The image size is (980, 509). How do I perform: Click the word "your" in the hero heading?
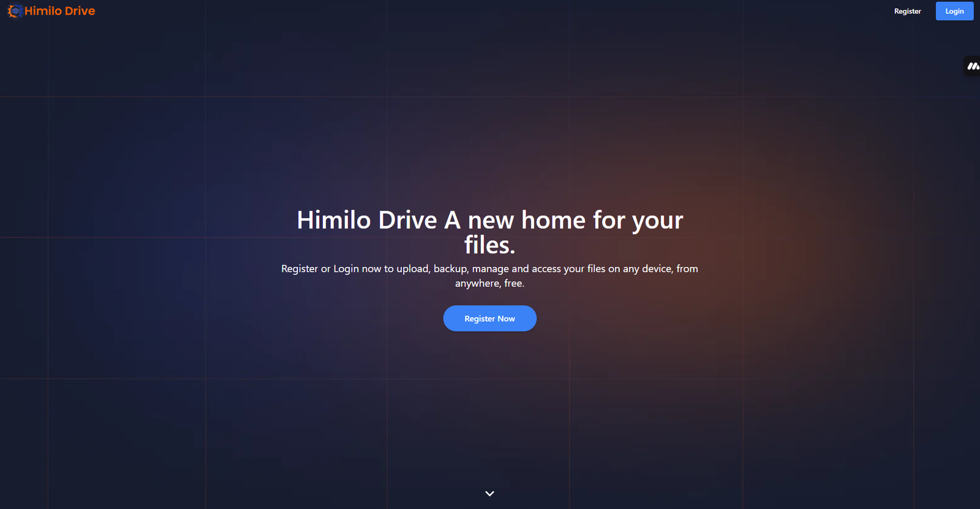(657, 221)
